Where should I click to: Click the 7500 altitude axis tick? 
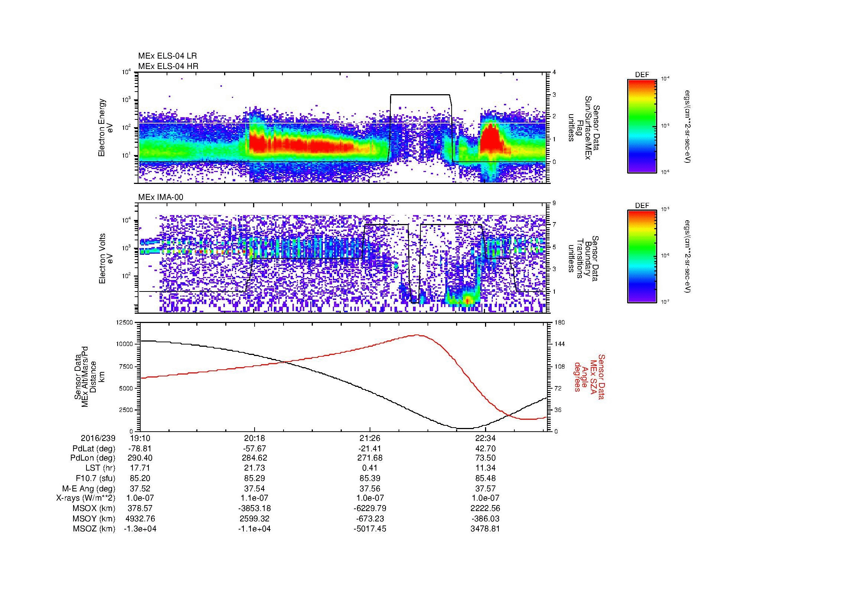126,366
